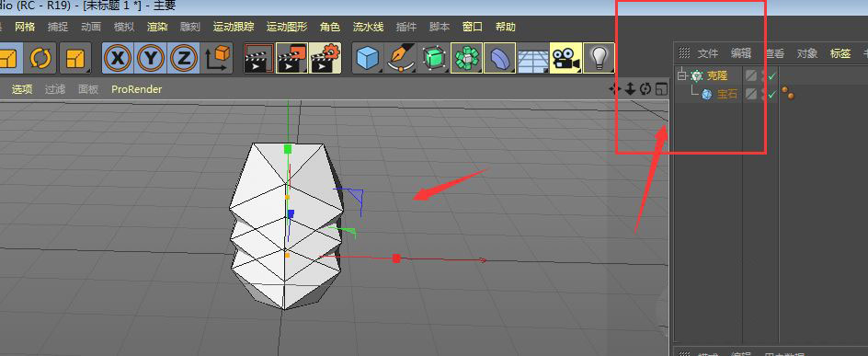Add a Camera object
Screen dimensions: 868x356
(x=565, y=58)
